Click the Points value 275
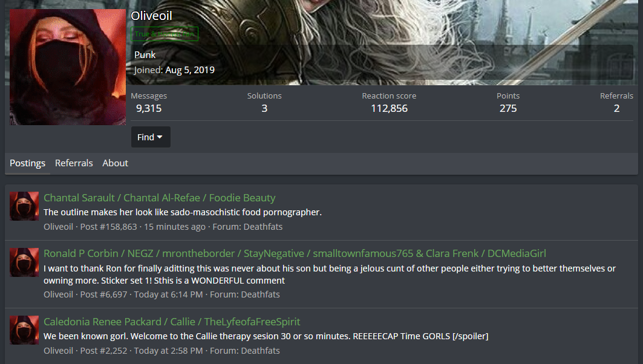 (508, 108)
